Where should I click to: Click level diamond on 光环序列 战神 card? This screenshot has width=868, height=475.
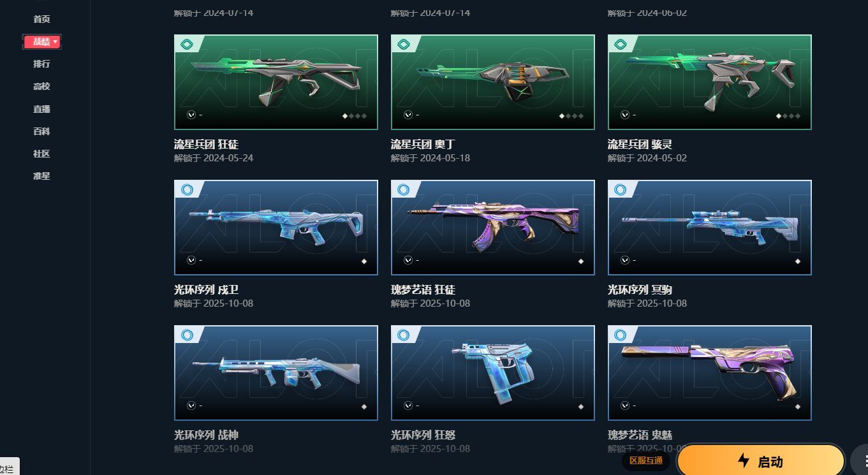pos(364,407)
